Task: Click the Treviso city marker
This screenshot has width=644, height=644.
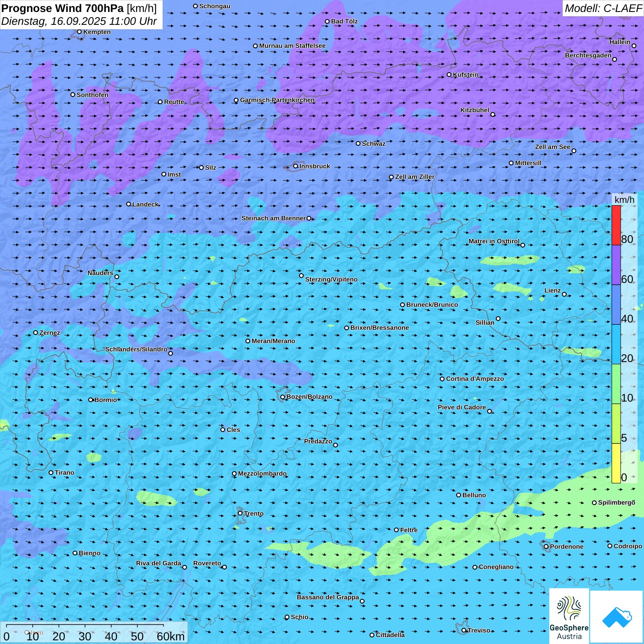Action: pyautogui.click(x=464, y=630)
